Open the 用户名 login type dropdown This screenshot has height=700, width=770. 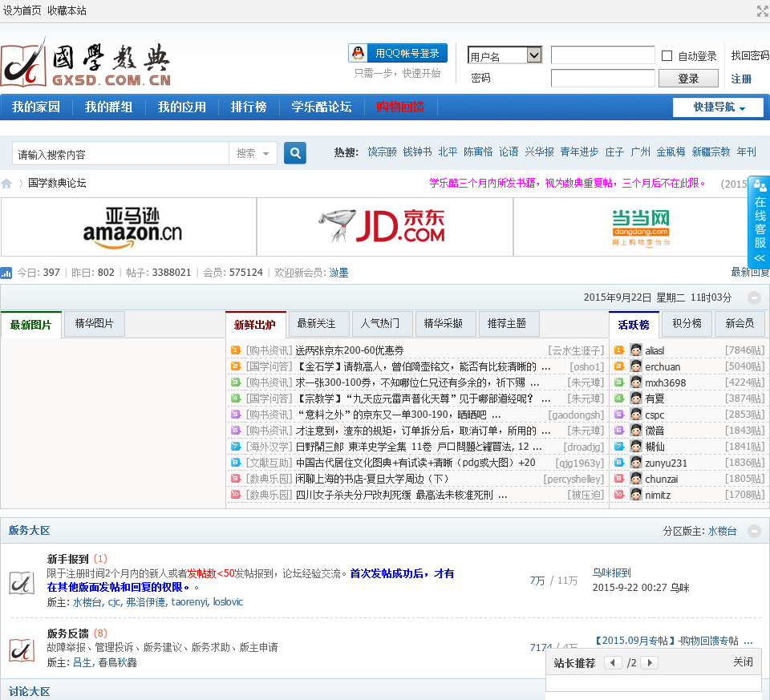click(x=505, y=55)
